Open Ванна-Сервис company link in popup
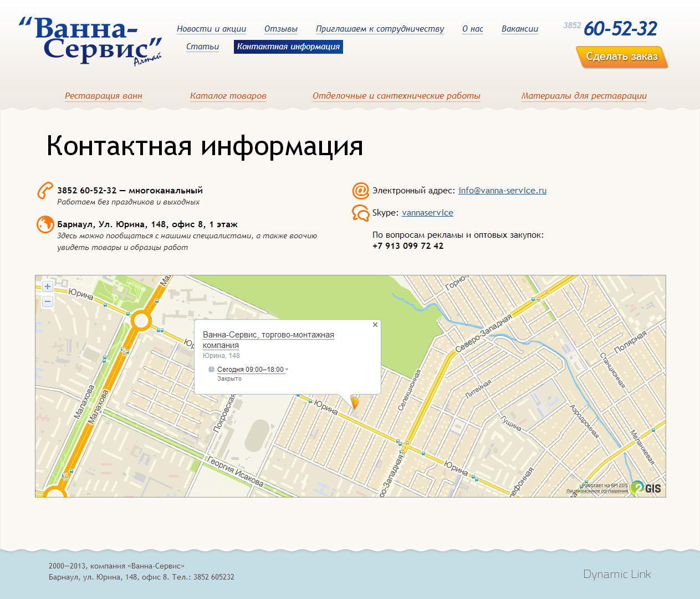 (268, 340)
